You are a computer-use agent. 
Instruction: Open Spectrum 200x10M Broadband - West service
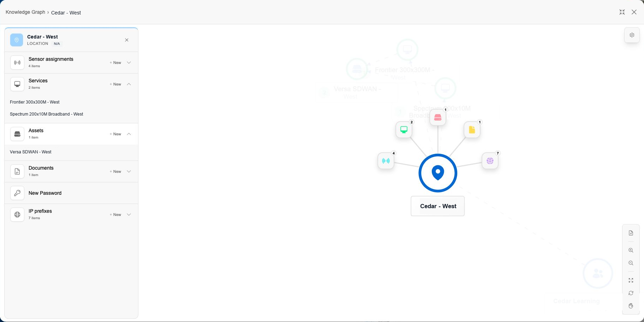point(47,114)
